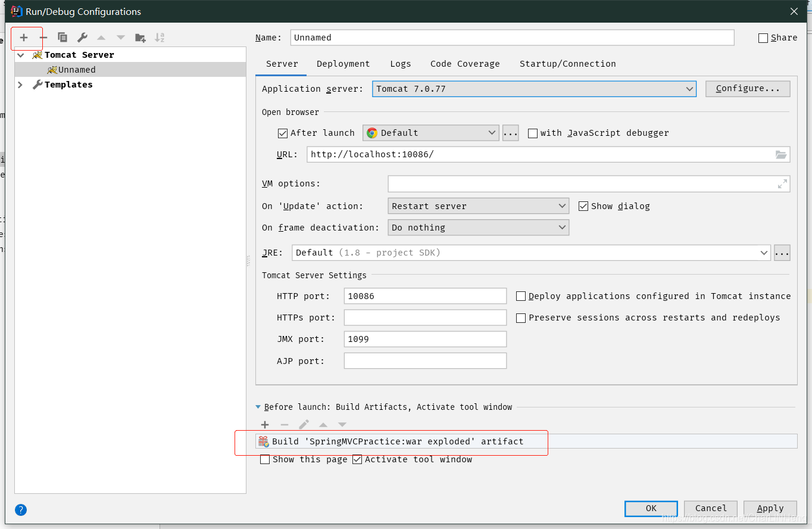Open the browser selection ellipsis button
The image size is (812, 529).
[511, 133]
